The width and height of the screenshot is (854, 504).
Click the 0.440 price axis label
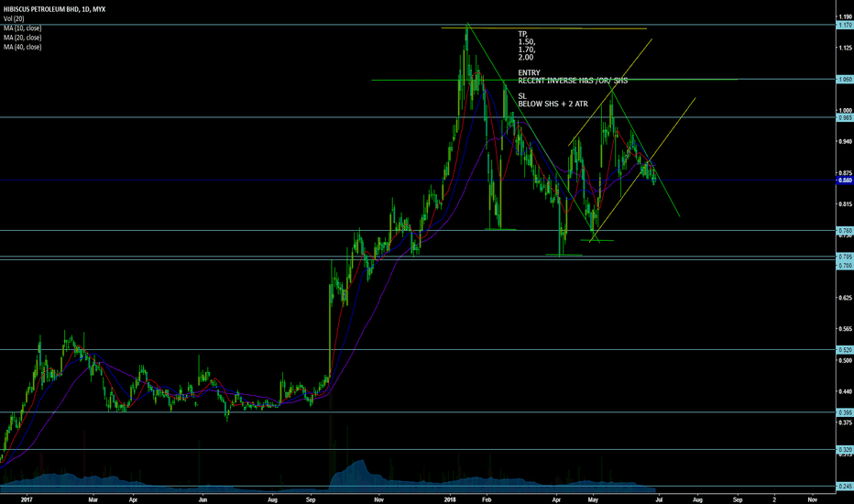845,392
